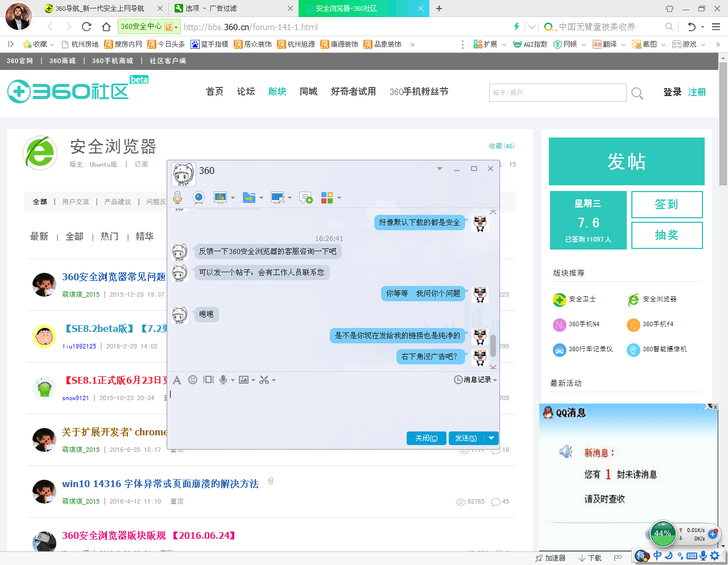Viewport: 728px width, 565px height.
Task: Click the browser skin shirt icon
Action: click(669, 9)
